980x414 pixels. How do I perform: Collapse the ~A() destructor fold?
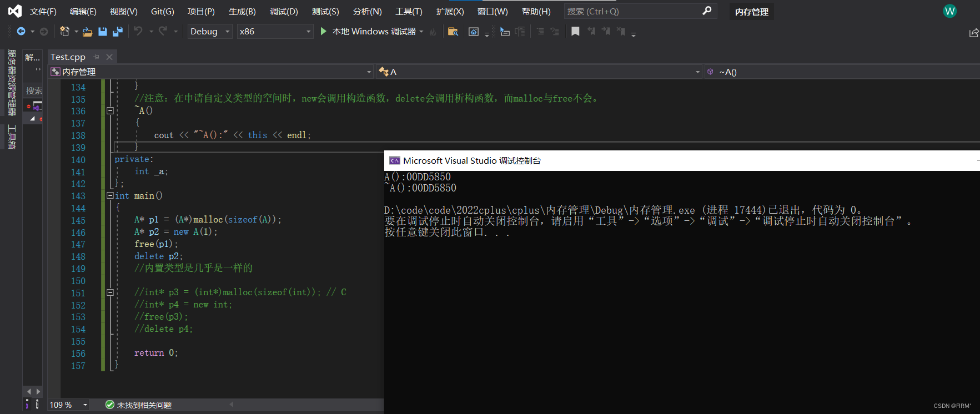(x=110, y=110)
